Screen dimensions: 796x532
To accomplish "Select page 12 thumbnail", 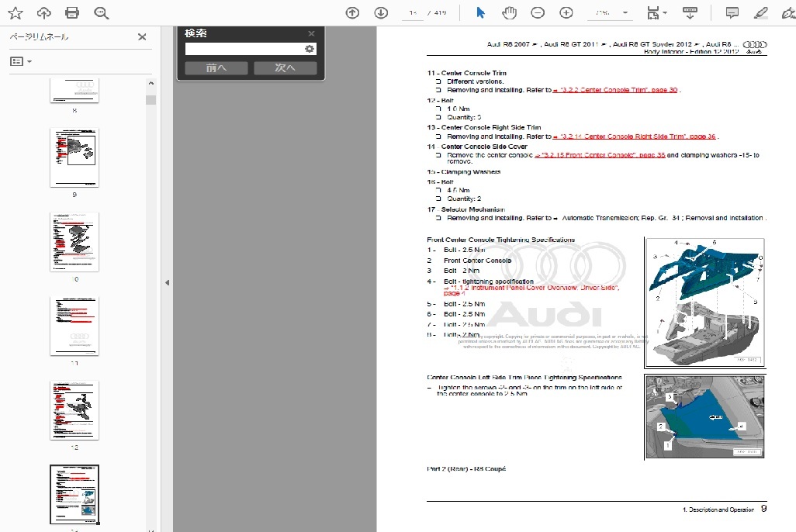I will [74, 410].
